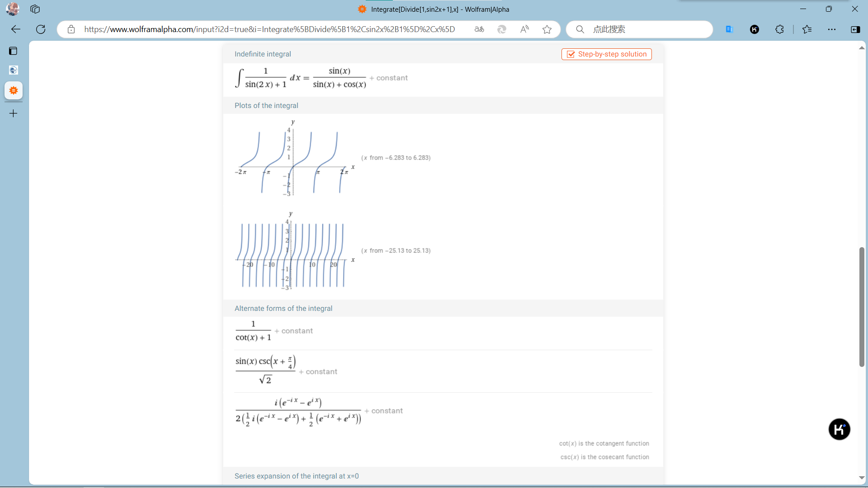Open the tab actions menu icon
This screenshot has width=868, height=488.
(35, 9)
